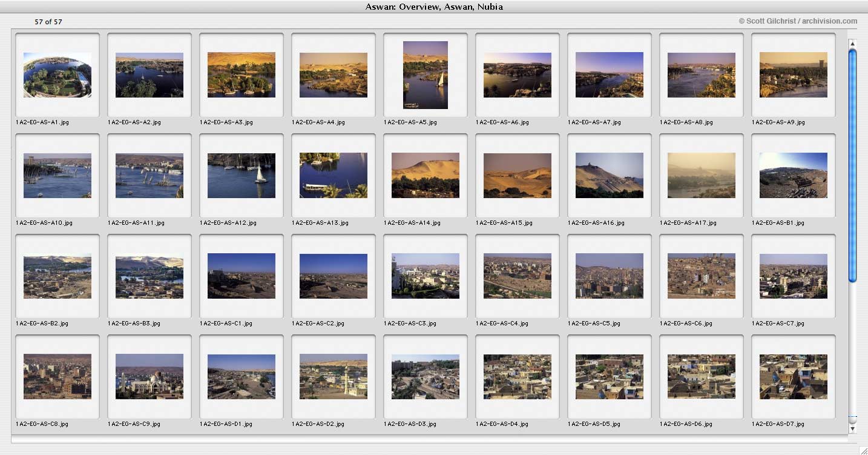The image size is (868, 455).
Task: Choose the 1A2-EG-AS-A13.jpg thumbnail
Action: [334, 176]
